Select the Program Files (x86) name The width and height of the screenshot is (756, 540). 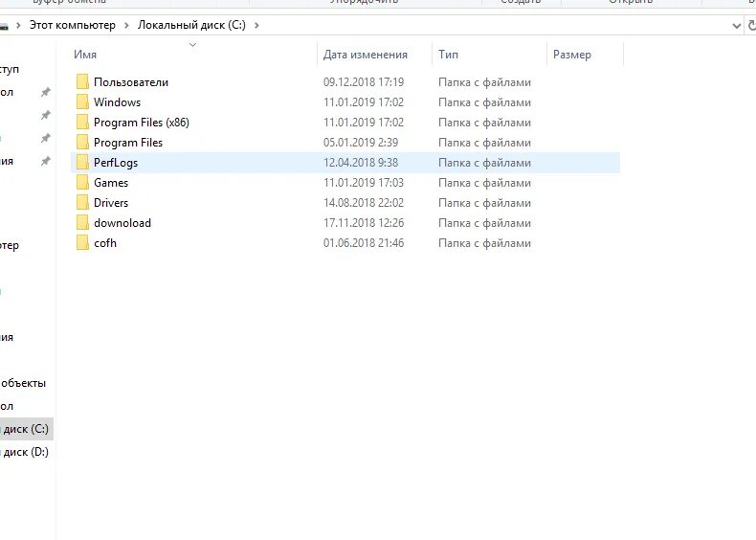(x=142, y=123)
